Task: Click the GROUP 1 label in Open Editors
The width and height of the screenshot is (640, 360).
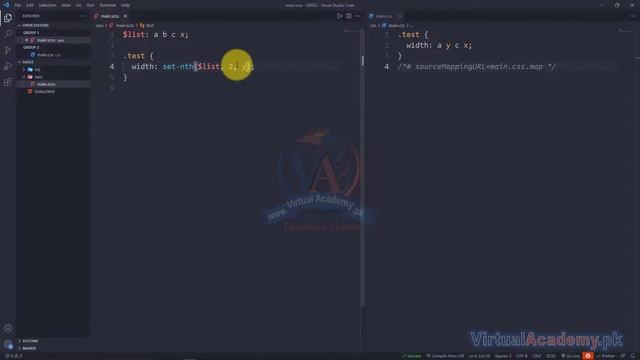Action: point(31,33)
